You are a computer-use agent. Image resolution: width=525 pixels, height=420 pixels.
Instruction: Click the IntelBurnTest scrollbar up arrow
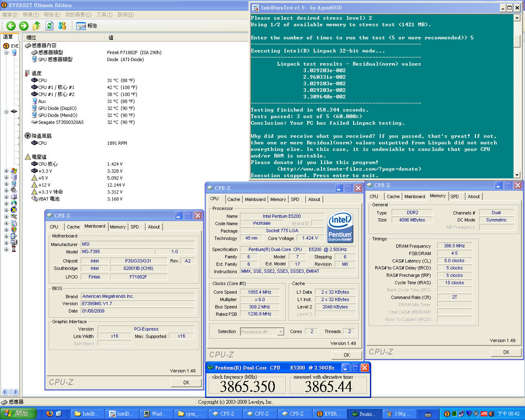tap(517, 18)
